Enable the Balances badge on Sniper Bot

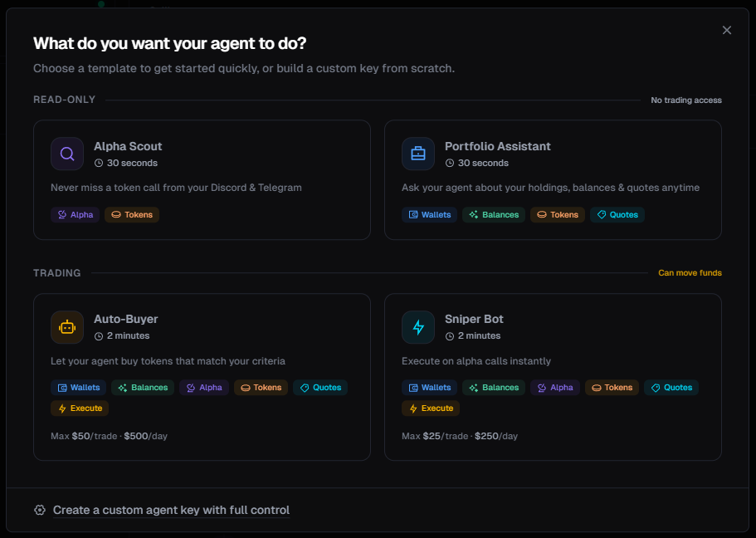pyautogui.click(x=493, y=387)
